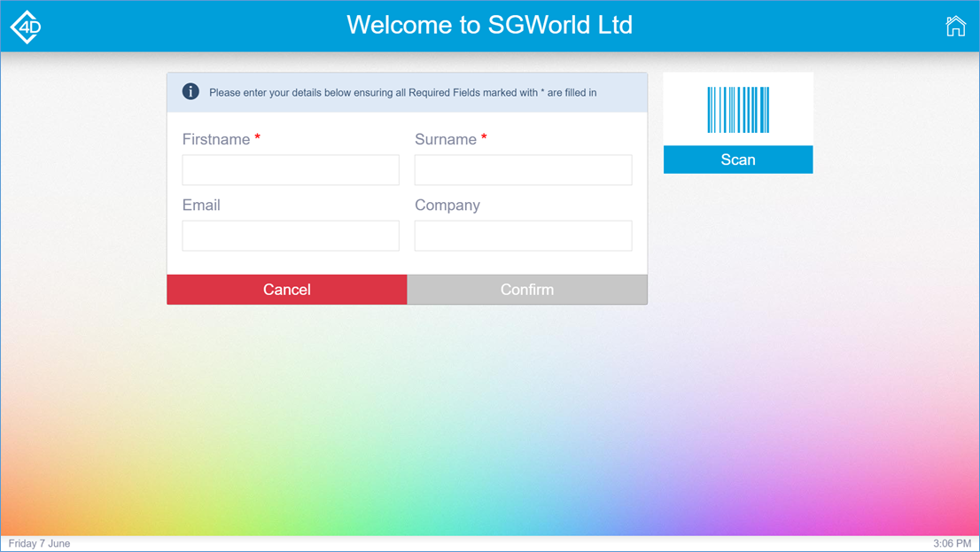The width and height of the screenshot is (980, 552).
Task: Focus the Firstname input field
Action: tap(291, 170)
